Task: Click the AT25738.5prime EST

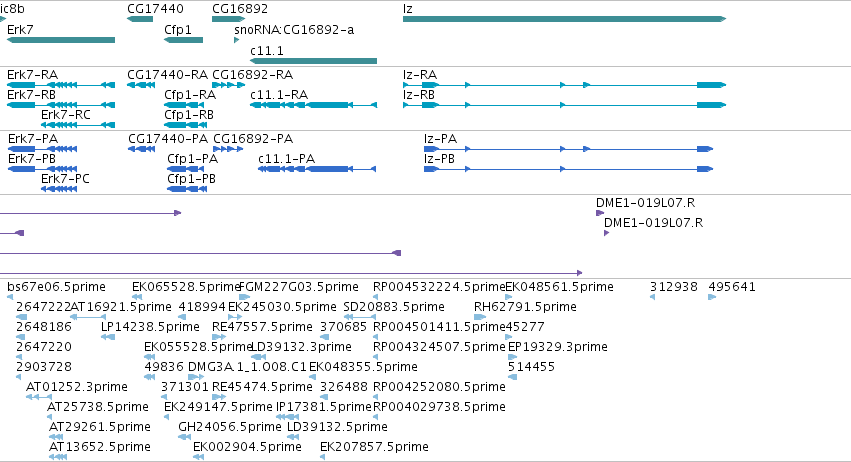Action: click(x=49, y=418)
